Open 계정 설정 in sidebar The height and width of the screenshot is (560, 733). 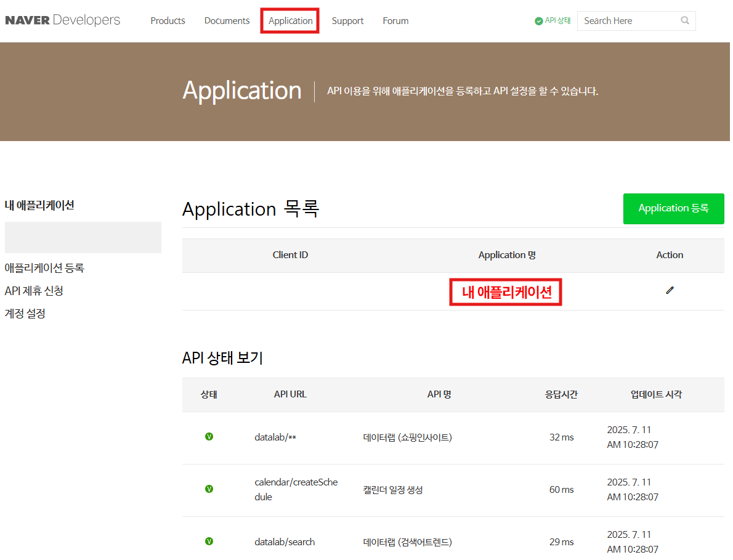pos(25,314)
